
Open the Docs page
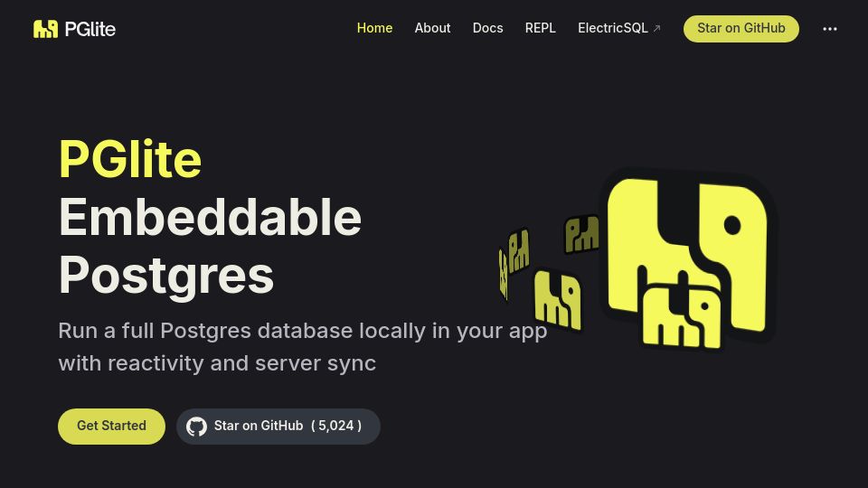click(487, 28)
